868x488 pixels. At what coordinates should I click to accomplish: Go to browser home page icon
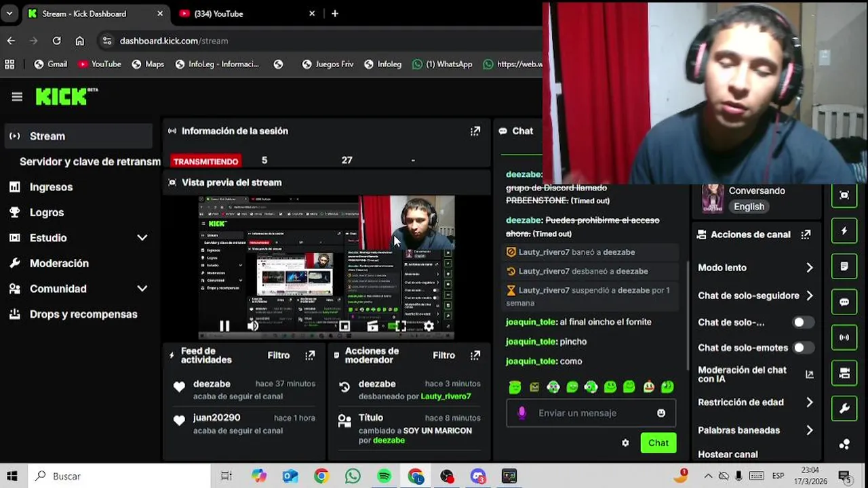tap(79, 41)
